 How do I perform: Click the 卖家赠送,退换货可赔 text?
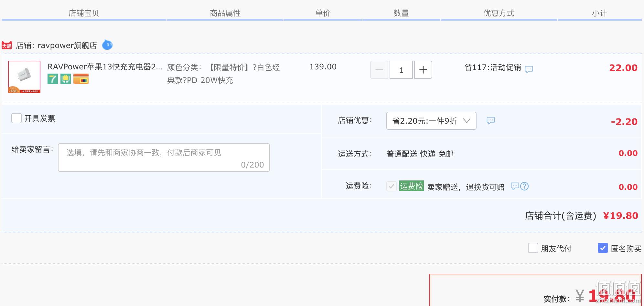pyautogui.click(x=466, y=187)
